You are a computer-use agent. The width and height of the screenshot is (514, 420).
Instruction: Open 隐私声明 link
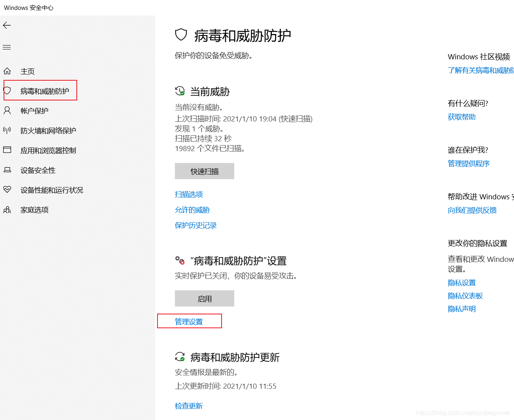tap(462, 308)
